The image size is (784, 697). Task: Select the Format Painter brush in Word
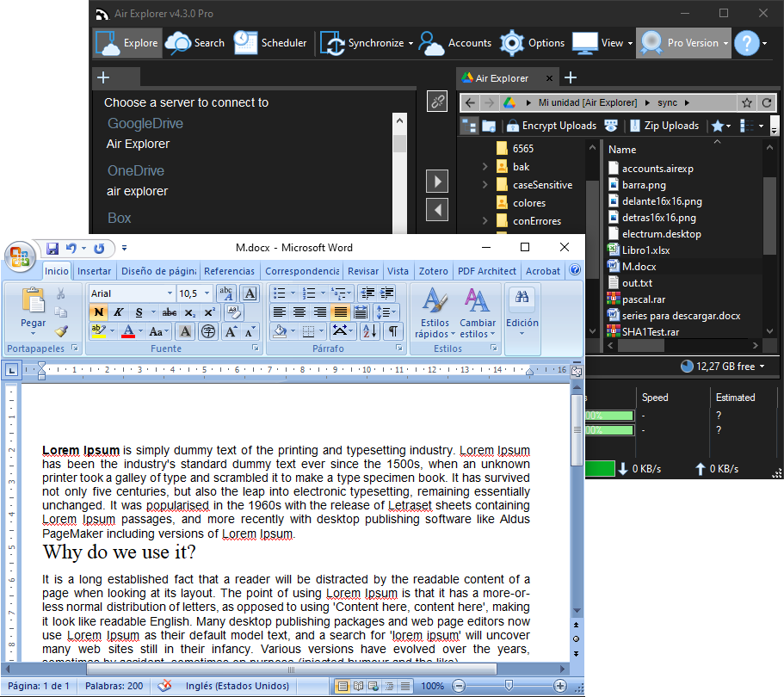[x=61, y=330]
